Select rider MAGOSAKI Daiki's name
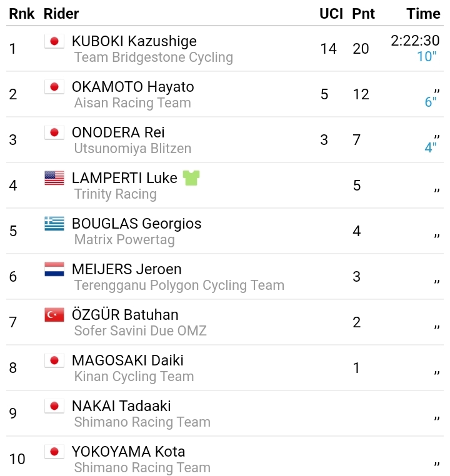 click(127, 360)
